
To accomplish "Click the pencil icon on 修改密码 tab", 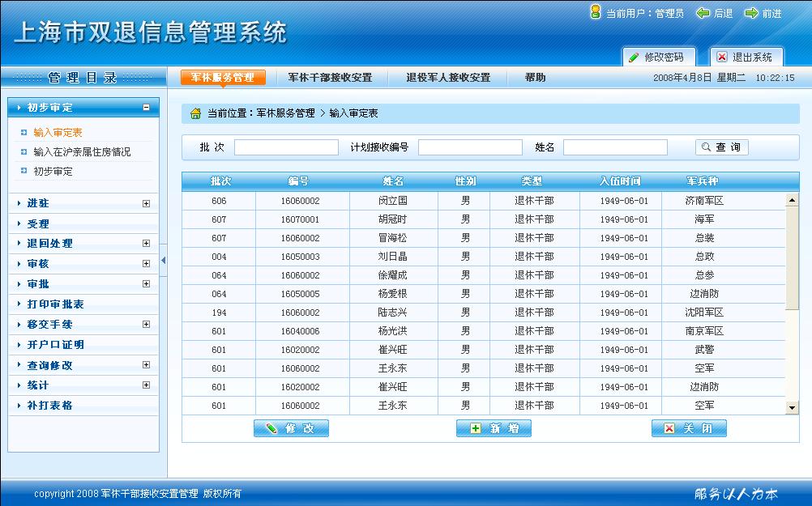I will (634, 57).
